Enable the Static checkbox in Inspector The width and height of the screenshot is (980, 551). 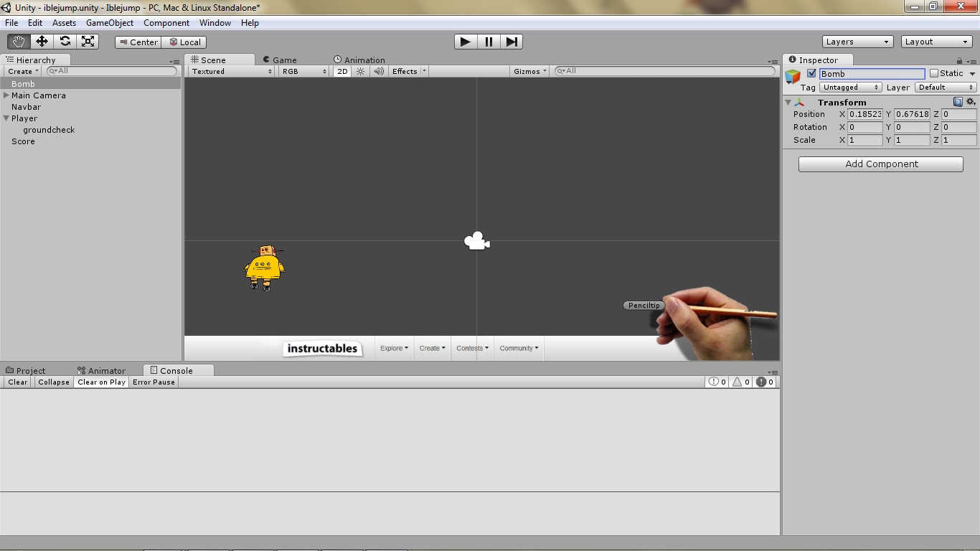934,73
